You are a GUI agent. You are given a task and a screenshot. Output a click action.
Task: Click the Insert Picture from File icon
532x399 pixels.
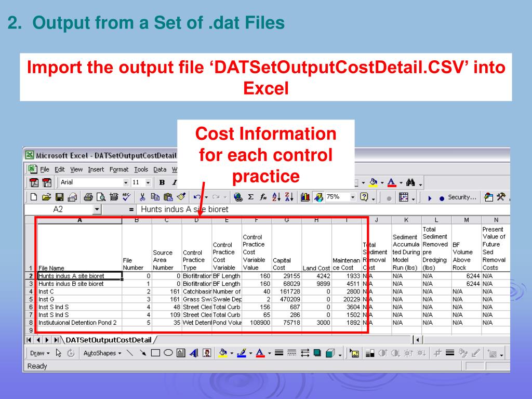tap(354, 353)
